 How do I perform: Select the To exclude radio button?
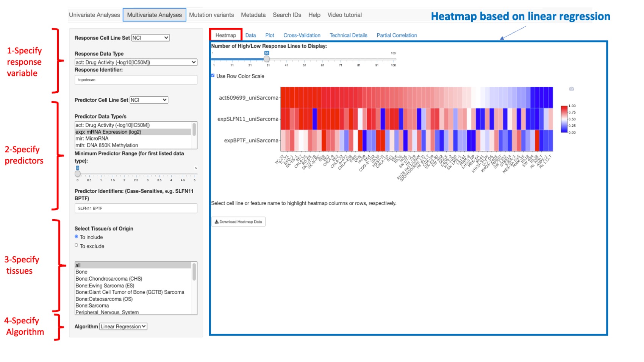tap(76, 246)
